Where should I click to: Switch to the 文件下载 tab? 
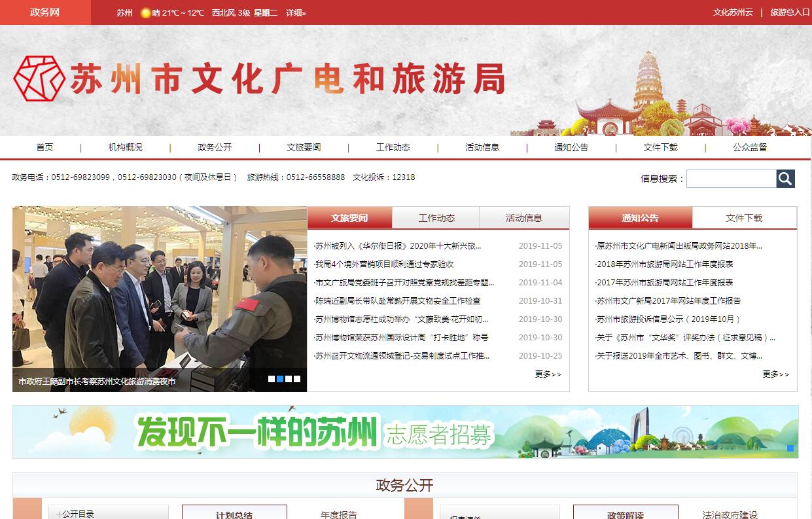tap(744, 218)
